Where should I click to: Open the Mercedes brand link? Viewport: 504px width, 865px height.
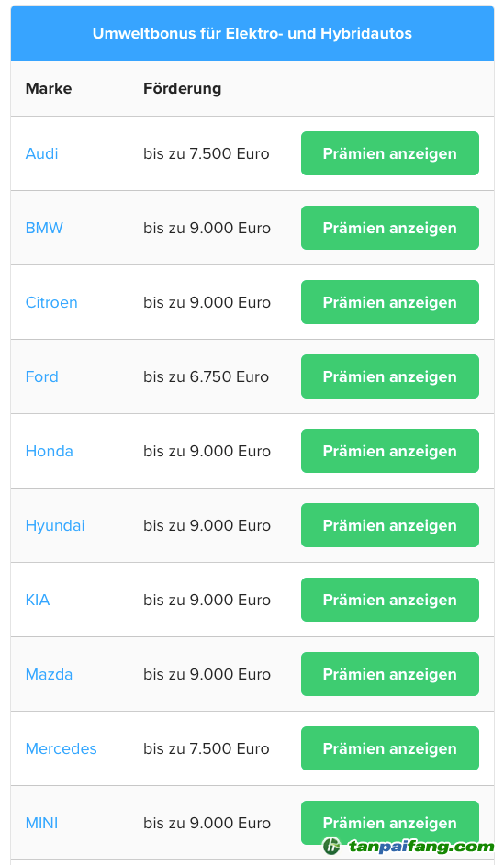pos(62,748)
